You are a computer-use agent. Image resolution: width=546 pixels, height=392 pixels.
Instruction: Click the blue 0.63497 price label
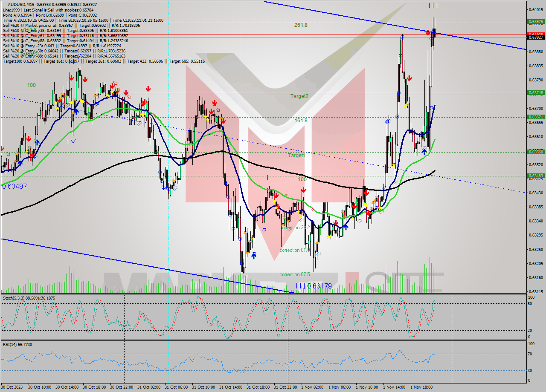[15, 186]
